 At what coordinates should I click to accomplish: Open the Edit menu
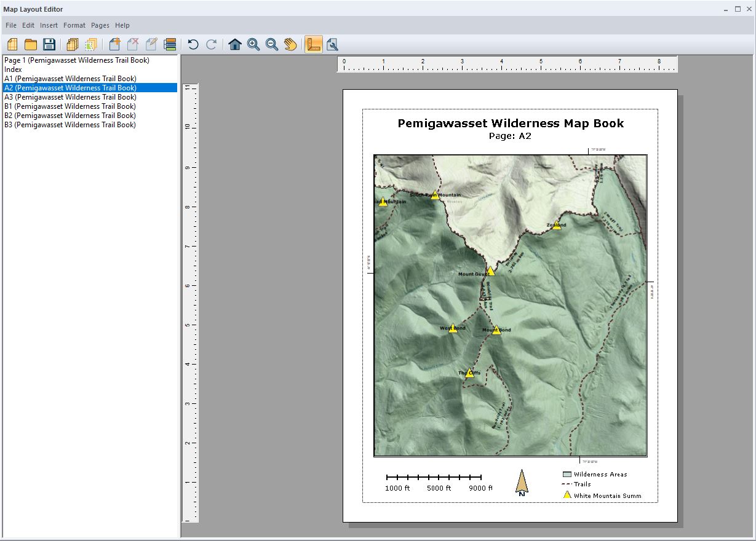coord(28,25)
